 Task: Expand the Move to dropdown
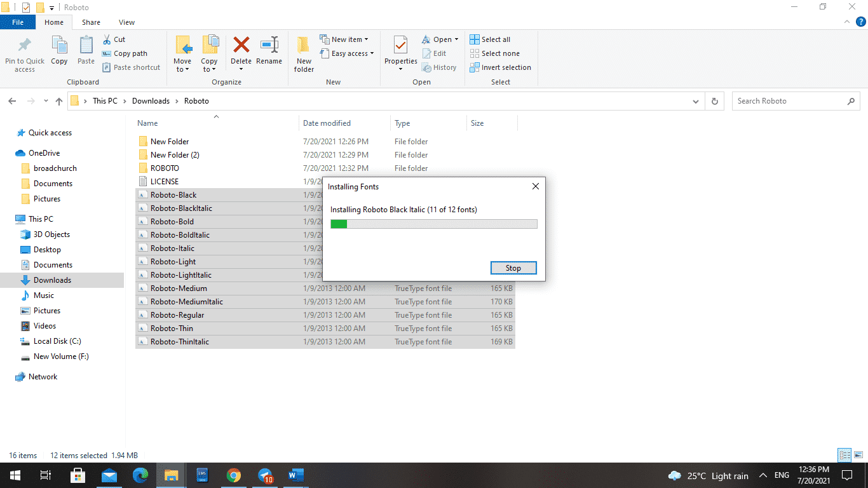tap(182, 69)
